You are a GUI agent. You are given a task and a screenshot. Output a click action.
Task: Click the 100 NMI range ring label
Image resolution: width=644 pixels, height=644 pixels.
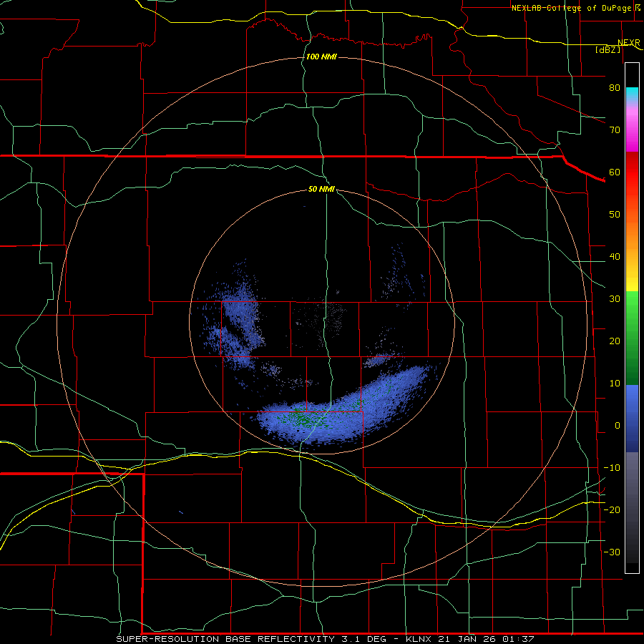pyautogui.click(x=321, y=57)
